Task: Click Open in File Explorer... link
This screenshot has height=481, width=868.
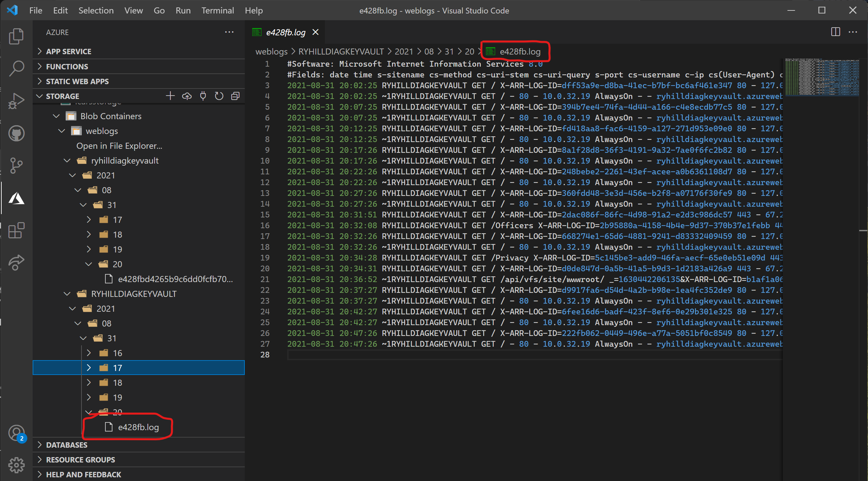Action: tap(119, 146)
